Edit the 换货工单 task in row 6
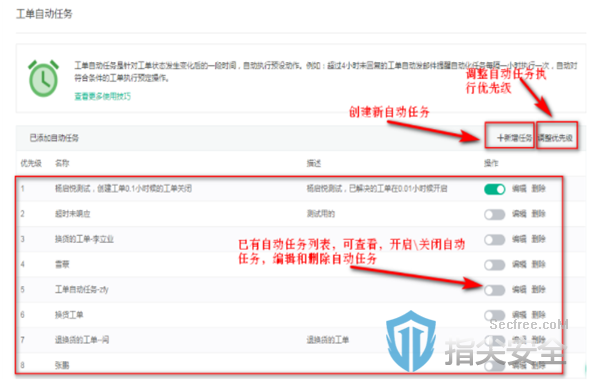The width and height of the screenshot is (596, 385). [x=519, y=314]
